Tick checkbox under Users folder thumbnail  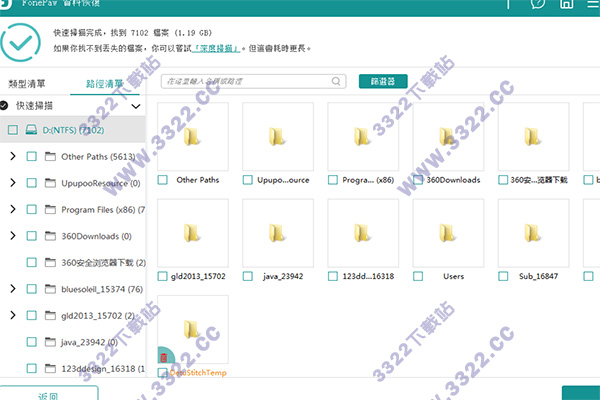point(418,276)
